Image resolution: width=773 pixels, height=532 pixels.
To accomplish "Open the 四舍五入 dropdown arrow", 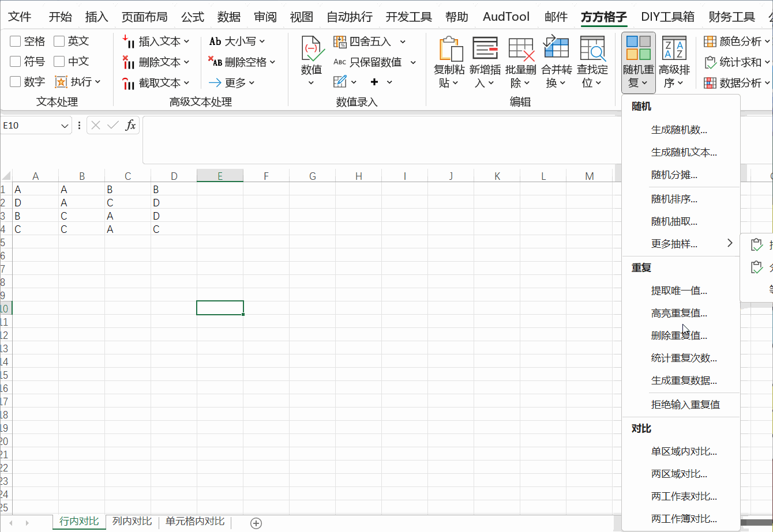I will pyautogui.click(x=403, y=41).
